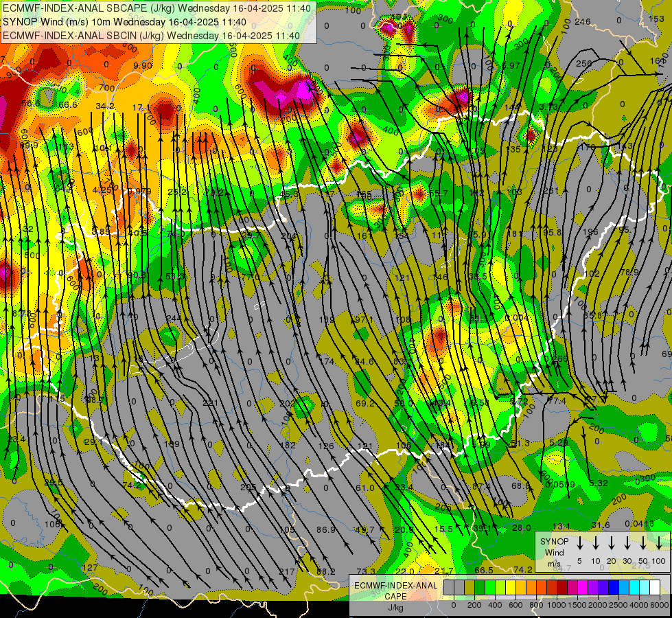Click the 29.1 value on the map

[93, 442]
